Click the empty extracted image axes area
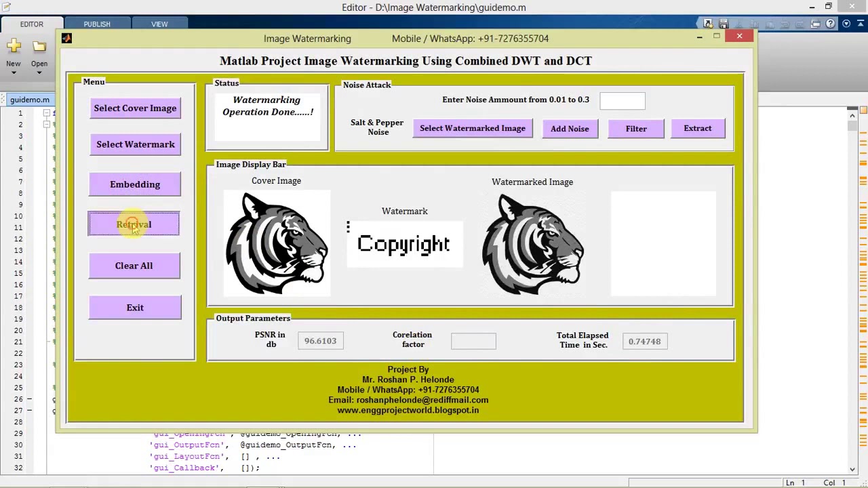868x488 pixels. click(x=663, y=244)
